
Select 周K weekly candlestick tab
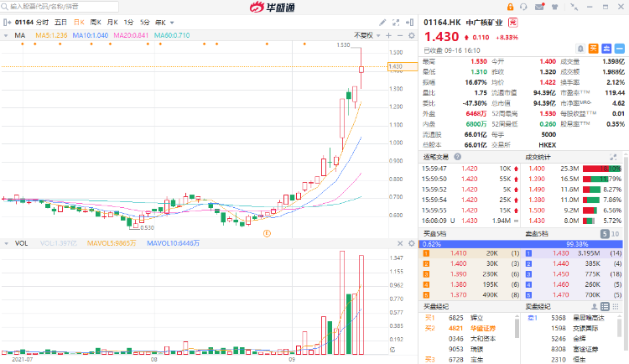(x=96, y=23)
